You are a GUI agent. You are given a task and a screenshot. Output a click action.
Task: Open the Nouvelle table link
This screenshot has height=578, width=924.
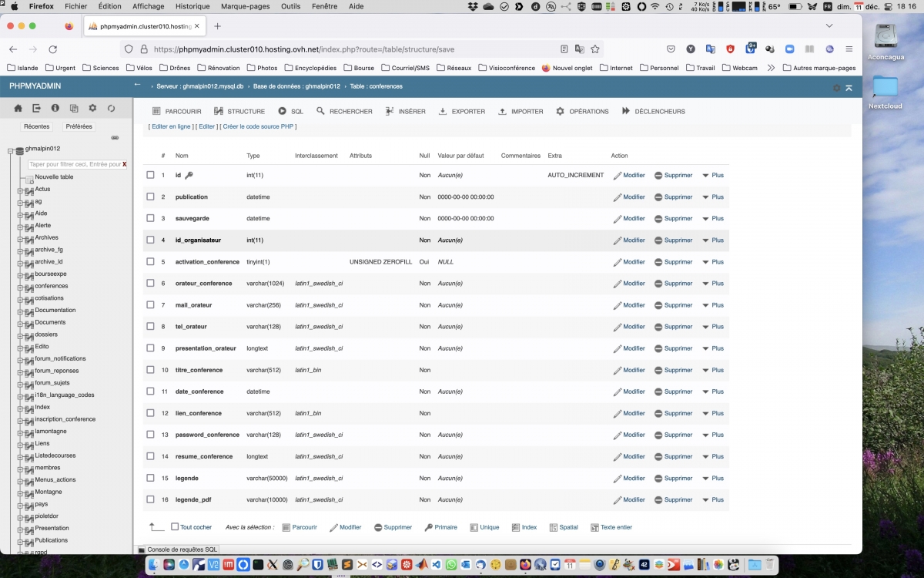point(54,177)
